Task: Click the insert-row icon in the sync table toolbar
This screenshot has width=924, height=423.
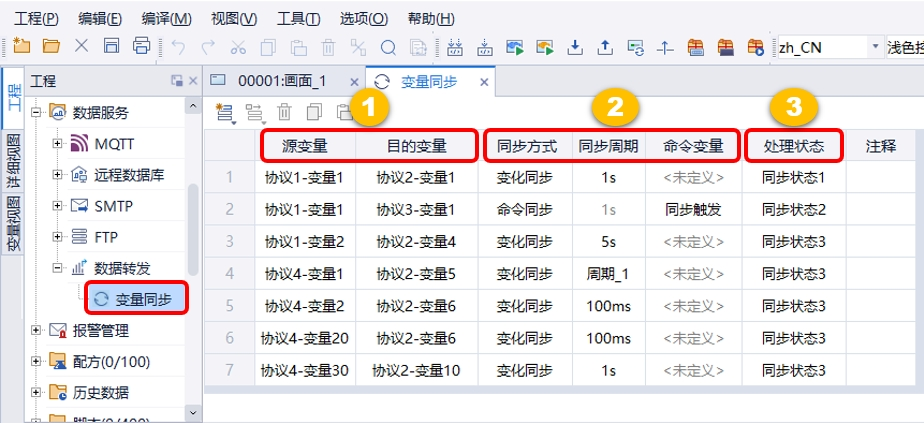Action: tap(255, 113)
